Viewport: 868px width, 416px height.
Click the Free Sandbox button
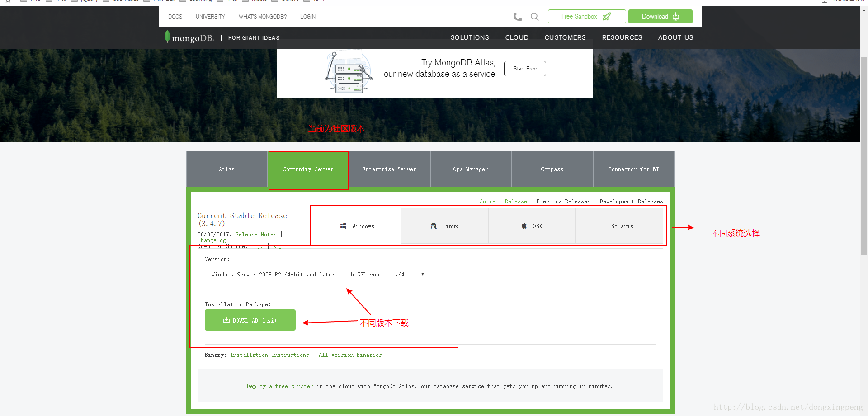point(587,17)
